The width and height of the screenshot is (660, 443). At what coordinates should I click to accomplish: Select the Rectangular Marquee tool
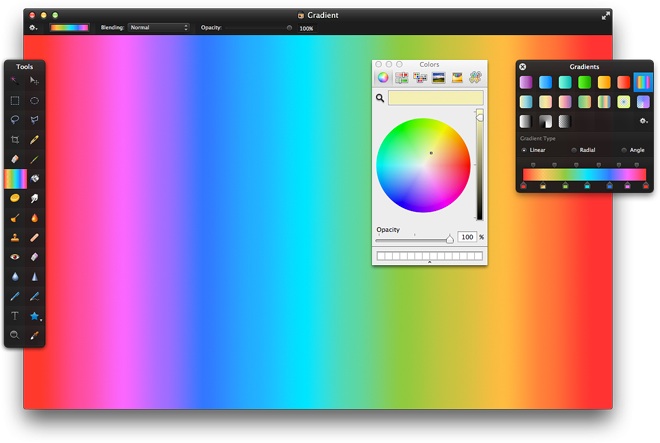[15, 101]
